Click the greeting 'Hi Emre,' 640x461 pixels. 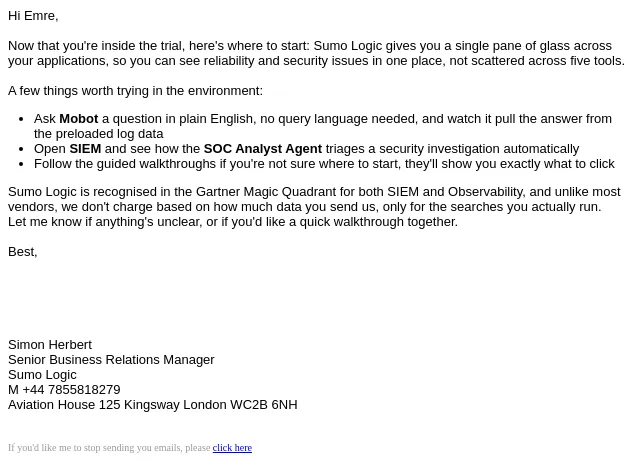[33, 16]
